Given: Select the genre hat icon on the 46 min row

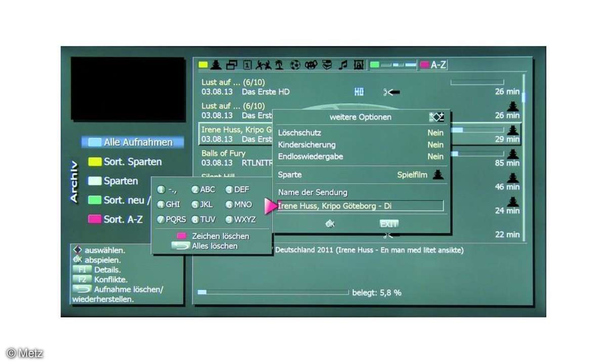Looking at the screenshot, I should pos(513,177).
